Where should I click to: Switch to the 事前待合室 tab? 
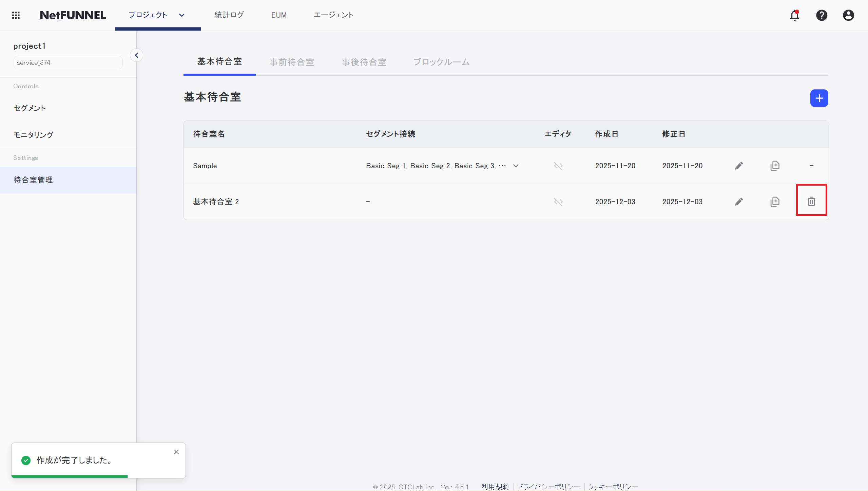point(292,62)
